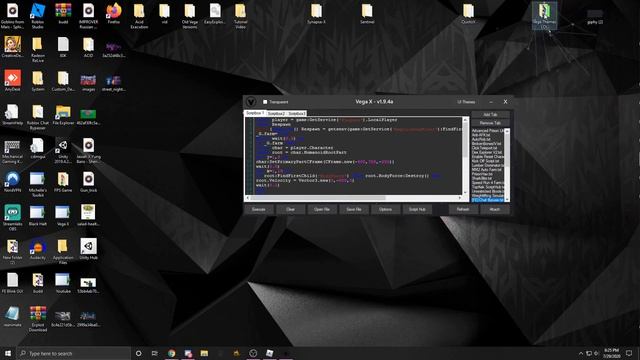Click the Open File button
Viewport: 640px width, 360px height.
pyautogui.click(x=322, y=209)
